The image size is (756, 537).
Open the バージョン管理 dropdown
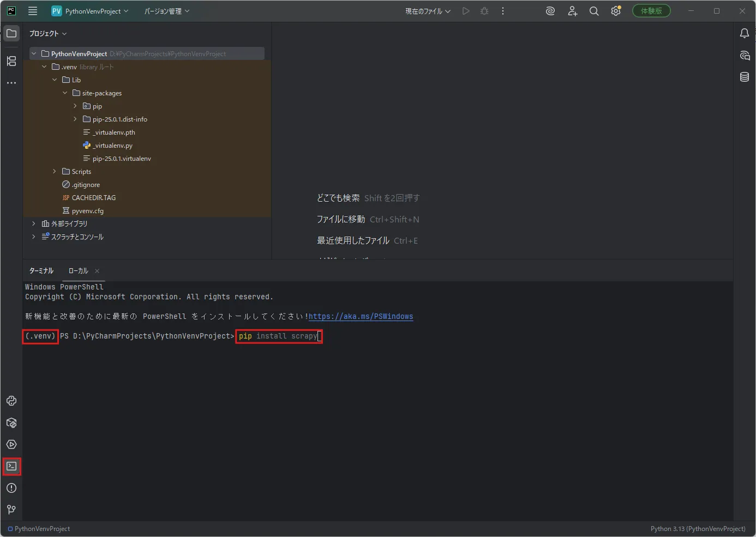point(167,11)
